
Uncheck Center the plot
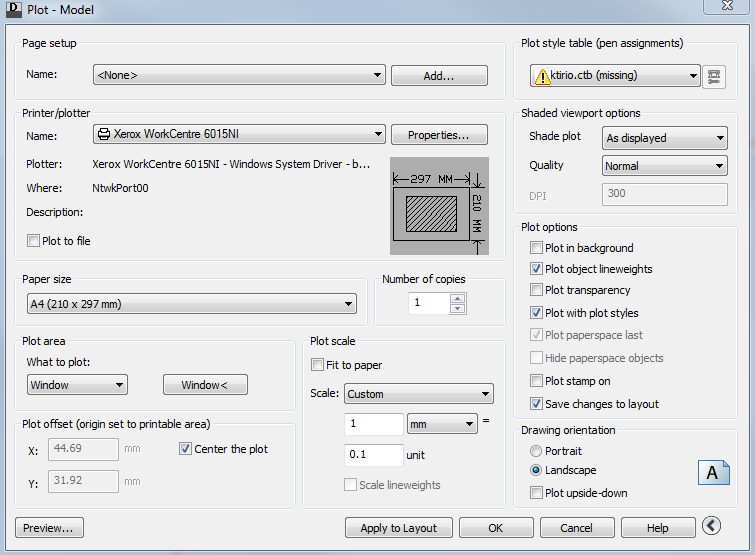[185, 449]
